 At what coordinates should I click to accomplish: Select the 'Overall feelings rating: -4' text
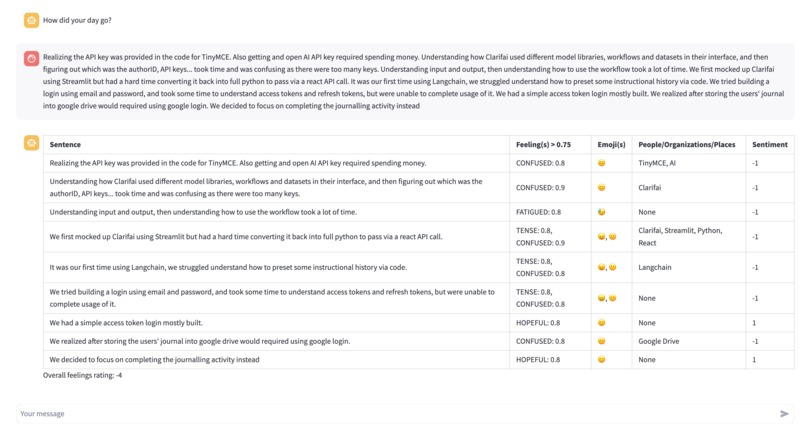coord(82,375)
